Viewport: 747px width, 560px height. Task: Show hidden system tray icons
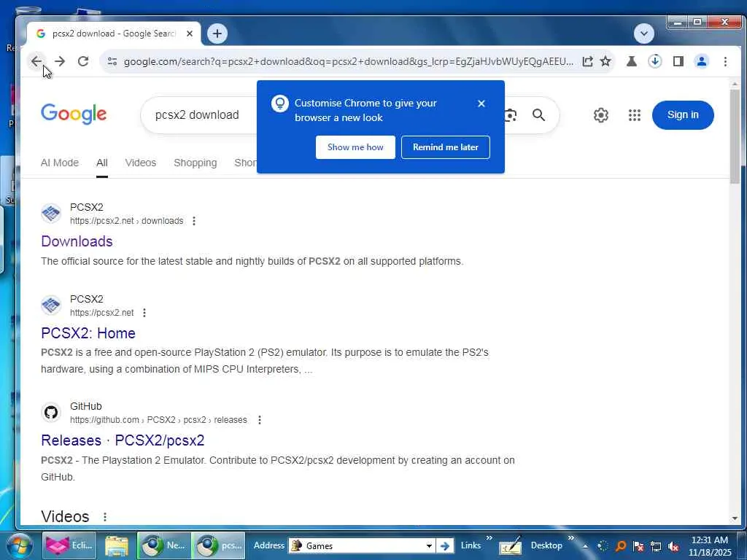[585, 545]
